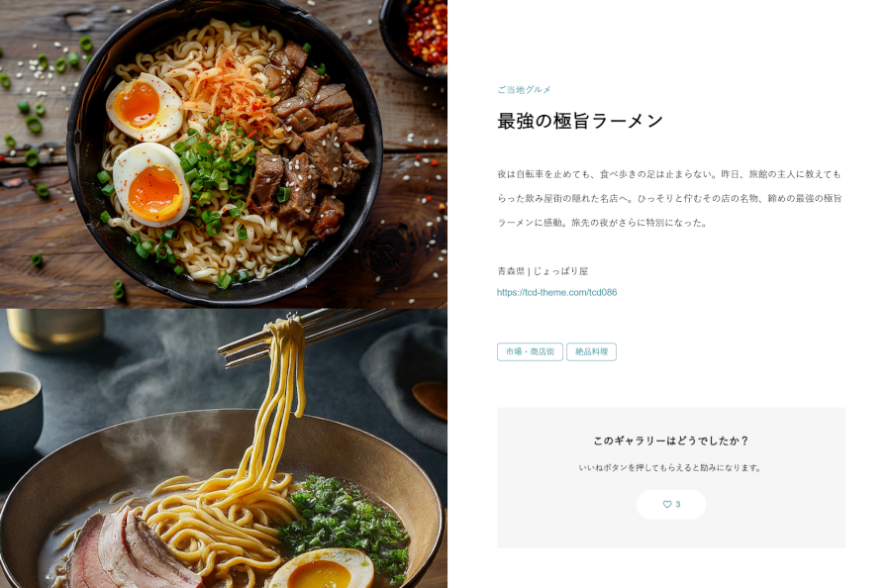
Task: Click the description paragraph about the ramen
Action: [669, 198]
